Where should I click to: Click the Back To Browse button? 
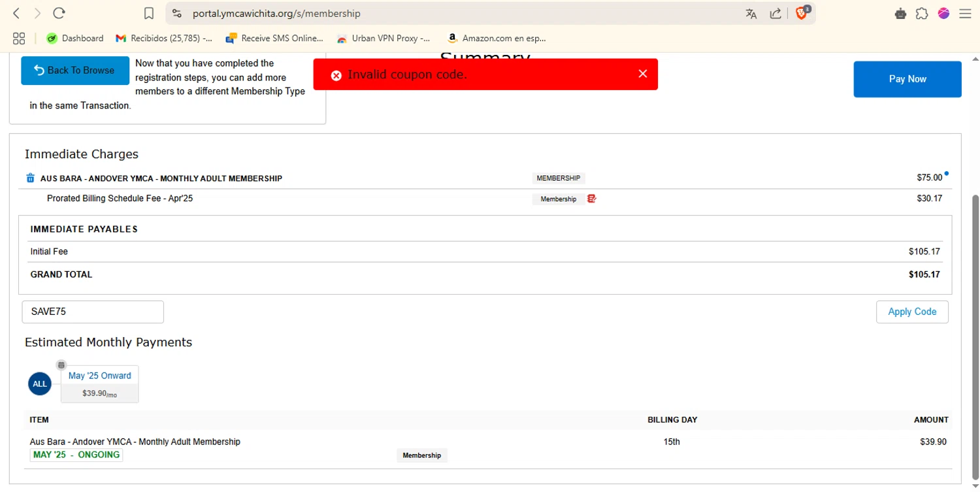(x=75, y=71)
